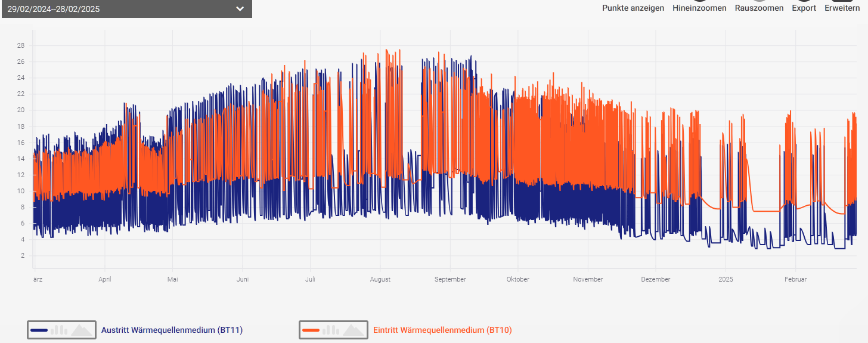Click the August label on the time axis
Viewport: 868px width, 343px height.
point(380,279)
